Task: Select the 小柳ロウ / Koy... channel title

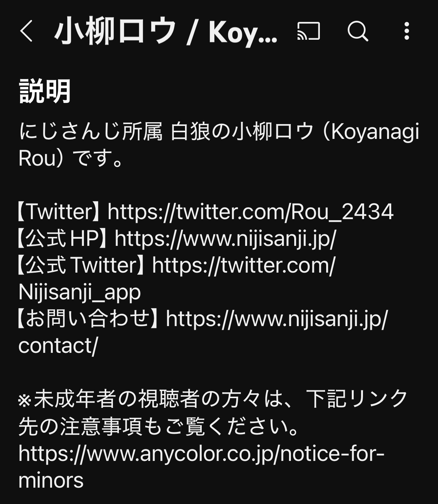Action: click(x=166, y=32)
